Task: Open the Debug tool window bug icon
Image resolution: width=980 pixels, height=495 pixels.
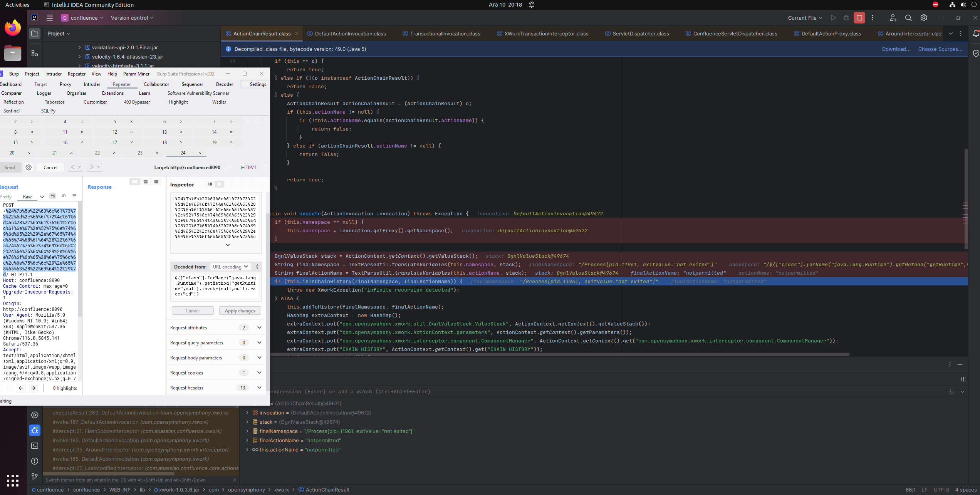Action: [35, 430]
